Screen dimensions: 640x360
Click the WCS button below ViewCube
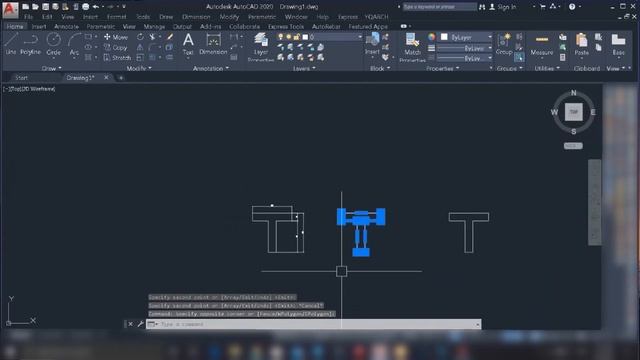pos(573,146)
